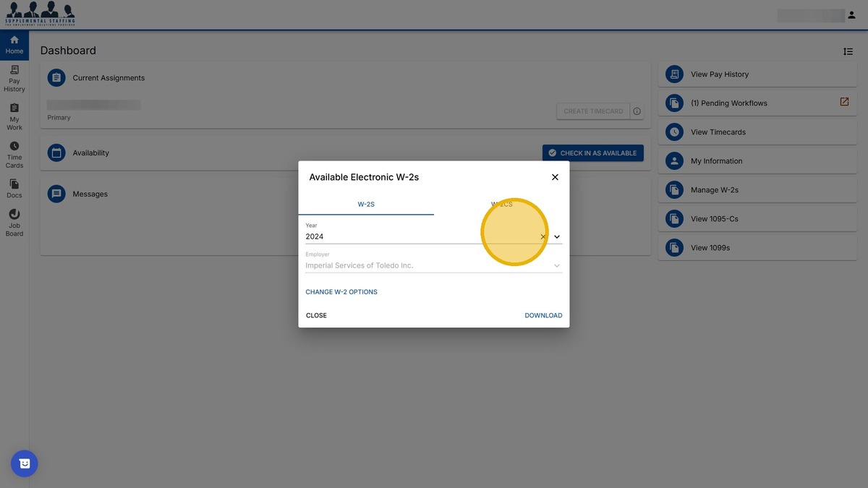Select the W-2S tab
The image size is (868, 488).
click(366, 205)
